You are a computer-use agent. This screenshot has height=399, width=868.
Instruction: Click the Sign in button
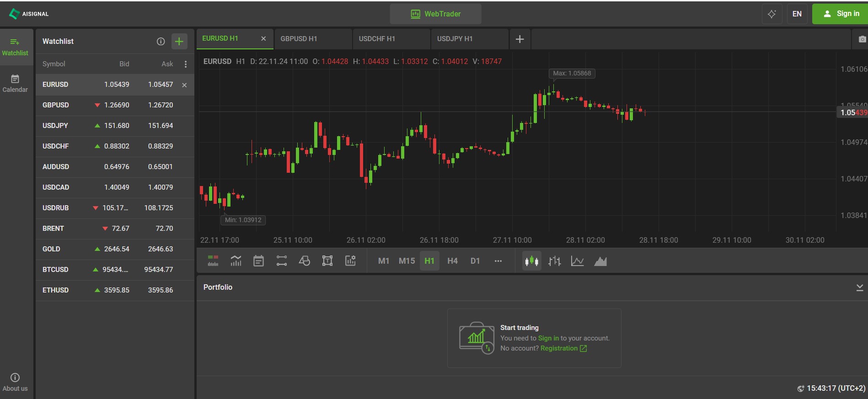pyautogui.click(x=841, y=14)
